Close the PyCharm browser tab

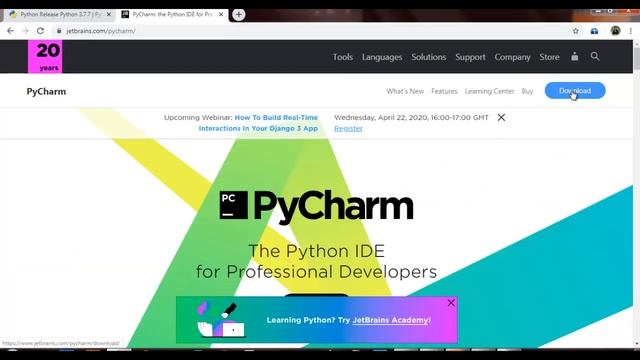[221, 14]
